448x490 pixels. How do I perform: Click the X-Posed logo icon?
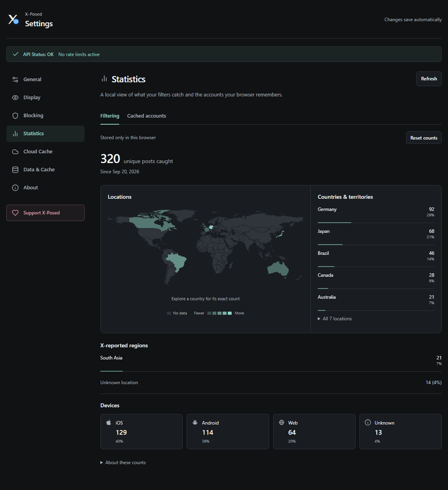click(x=14, y=19)
